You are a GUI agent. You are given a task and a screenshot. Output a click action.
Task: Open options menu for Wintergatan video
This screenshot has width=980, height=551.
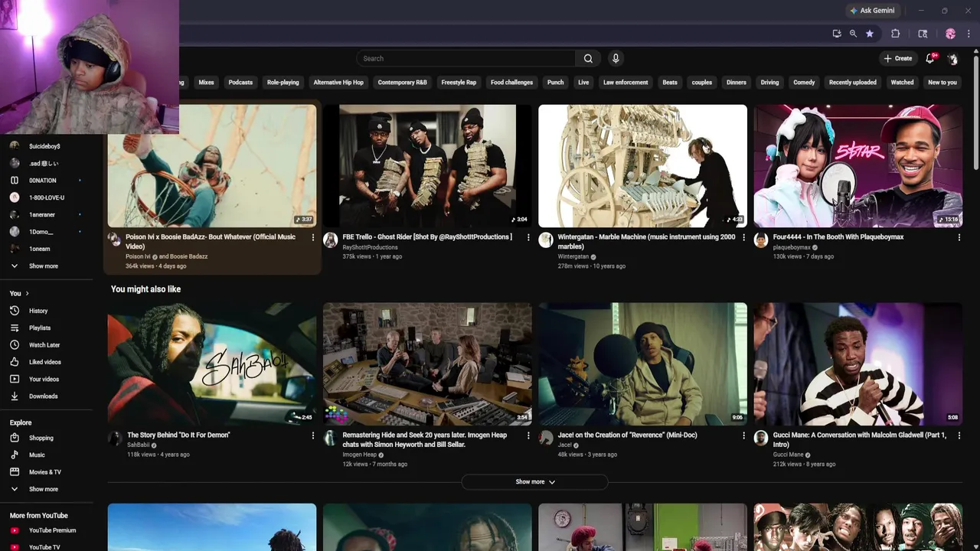coord(743,237)
